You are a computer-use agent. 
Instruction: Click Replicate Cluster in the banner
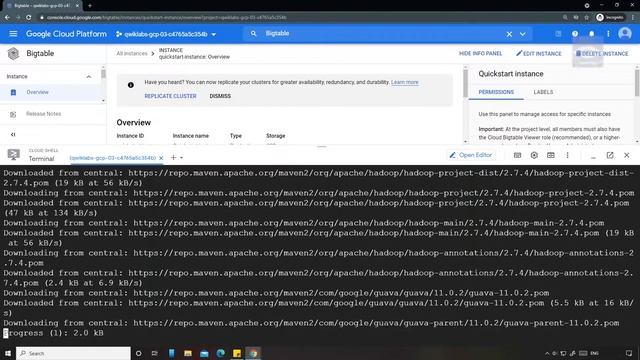(170, 96)
